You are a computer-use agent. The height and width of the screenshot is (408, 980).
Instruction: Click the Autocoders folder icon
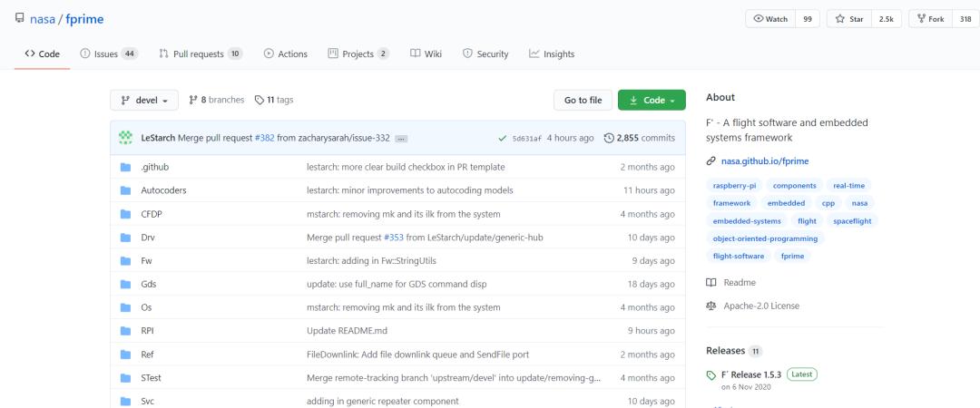tap(125, 190)
